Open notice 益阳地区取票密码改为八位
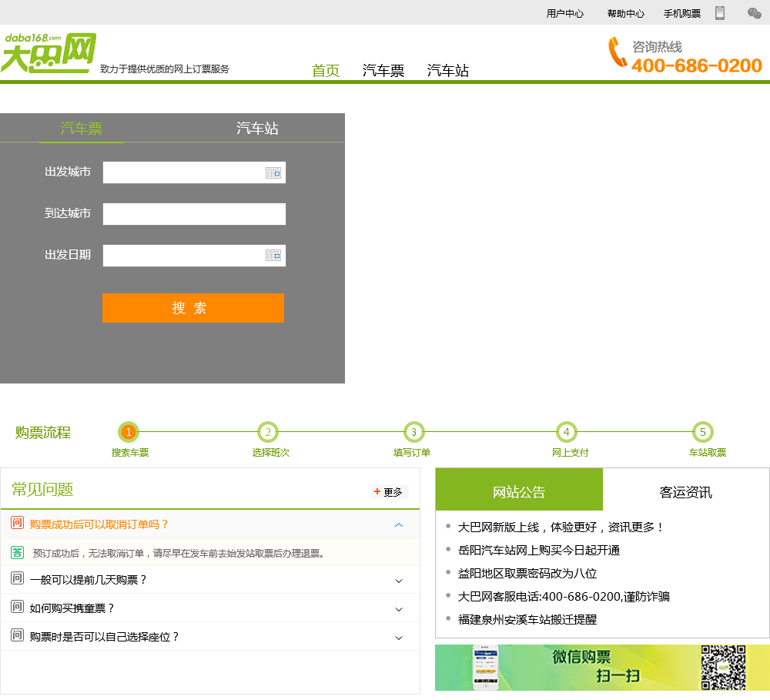This screenshot has height=700, width=770. [527, 573]
